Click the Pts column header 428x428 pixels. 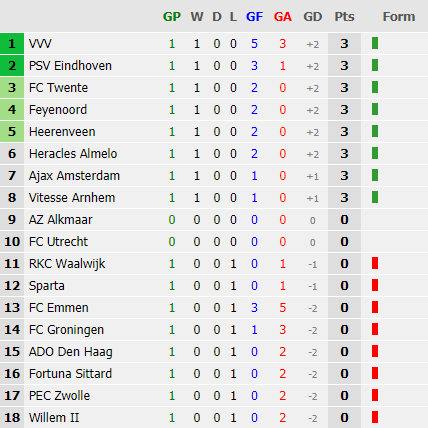344,16
